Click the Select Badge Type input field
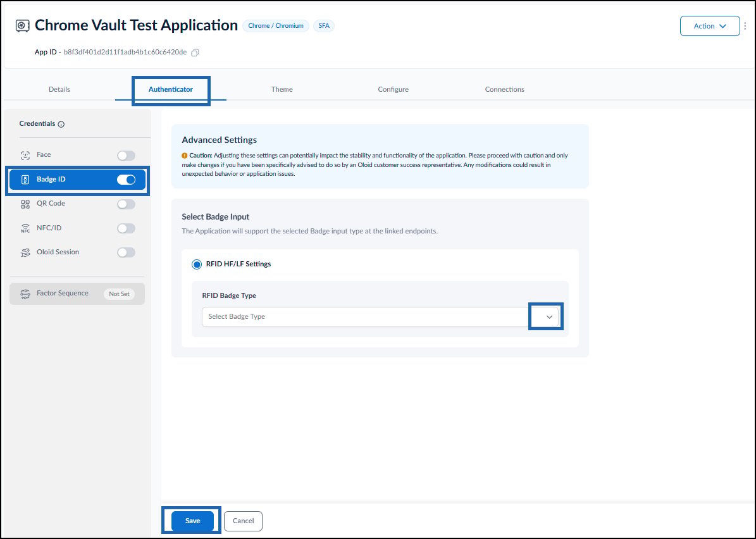This screenshot has width=756, height=539. pyautogui.click(x=380, y=317)
